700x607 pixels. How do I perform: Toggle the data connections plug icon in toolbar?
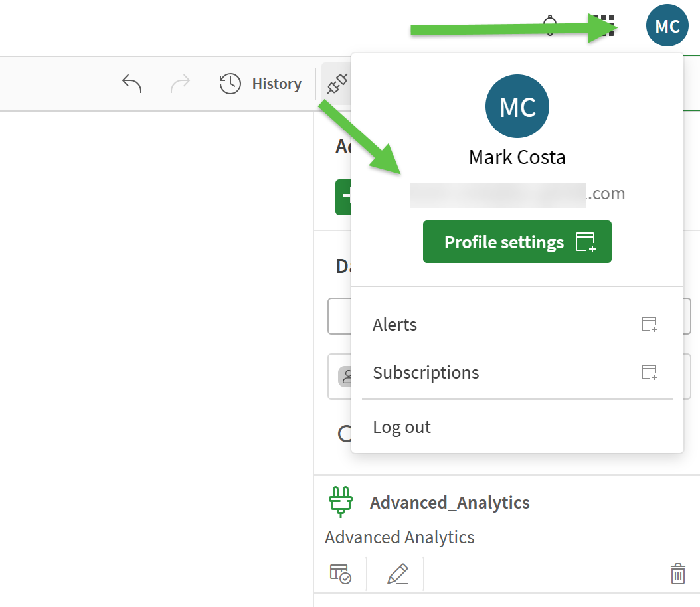[x=337, y=84]
